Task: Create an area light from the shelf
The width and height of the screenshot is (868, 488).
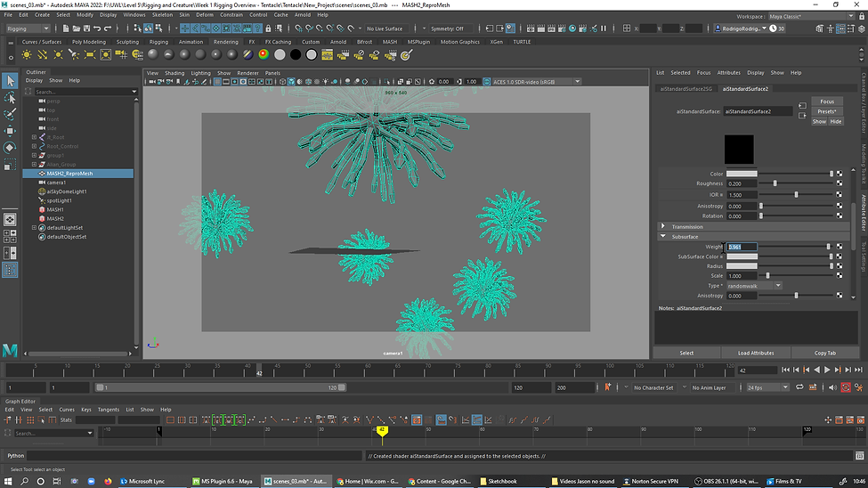Action: tap(90, 54)
